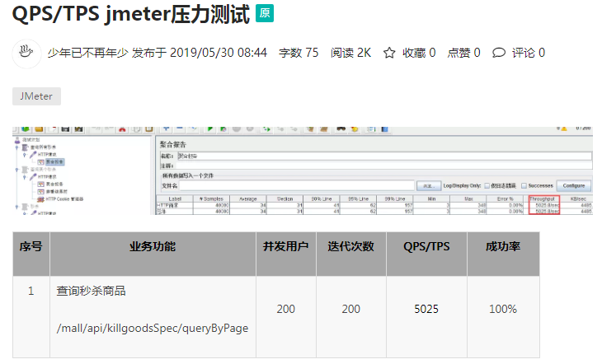Collapse the first HTTP请求 node toggle

pos(24,155)
